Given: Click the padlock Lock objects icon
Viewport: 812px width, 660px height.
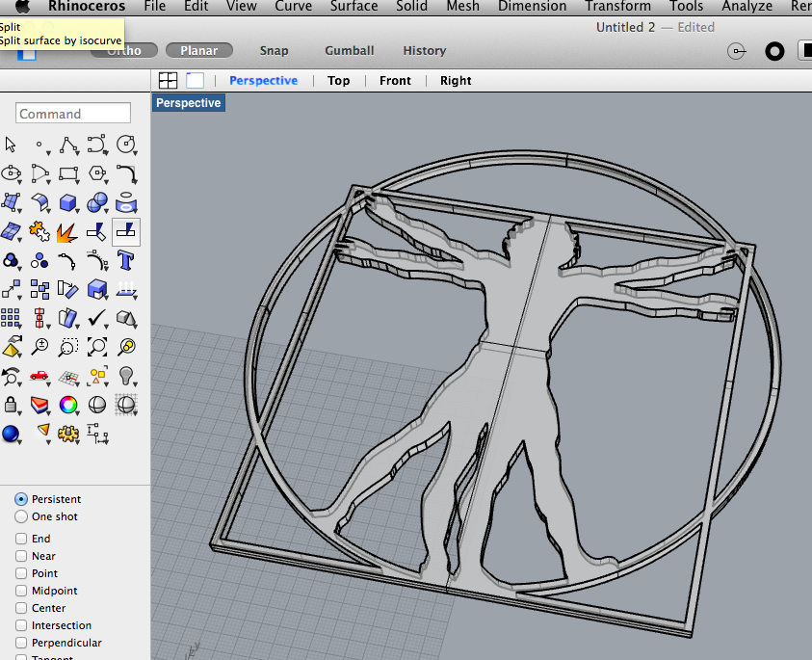Looking at the screenshot, I should click(11, 405).
